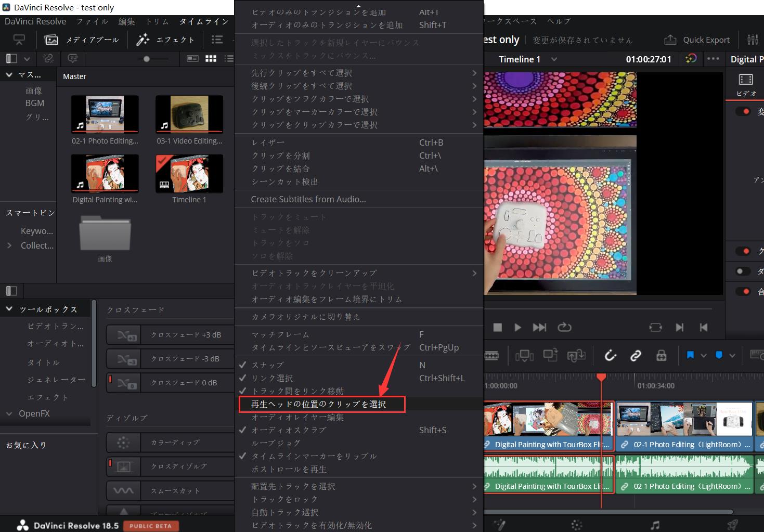Choose レイザー from the timeline menu
This screenshot has width=764, height=532.
(x=359, y=142)
